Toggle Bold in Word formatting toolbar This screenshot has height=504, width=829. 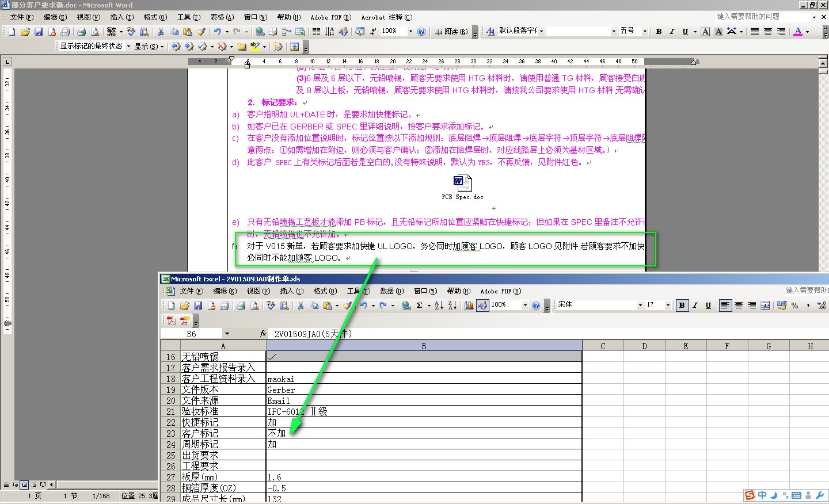[659, 32]
